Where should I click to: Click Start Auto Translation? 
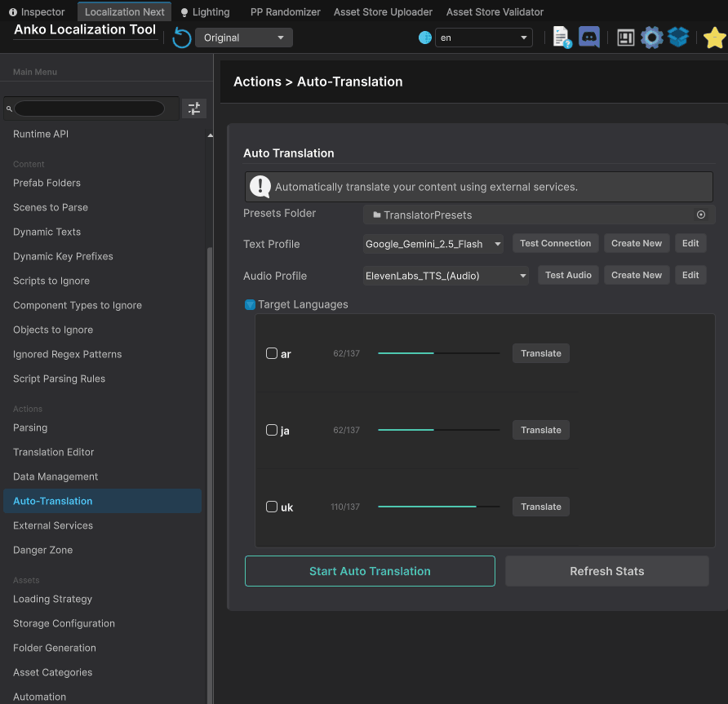369,571
